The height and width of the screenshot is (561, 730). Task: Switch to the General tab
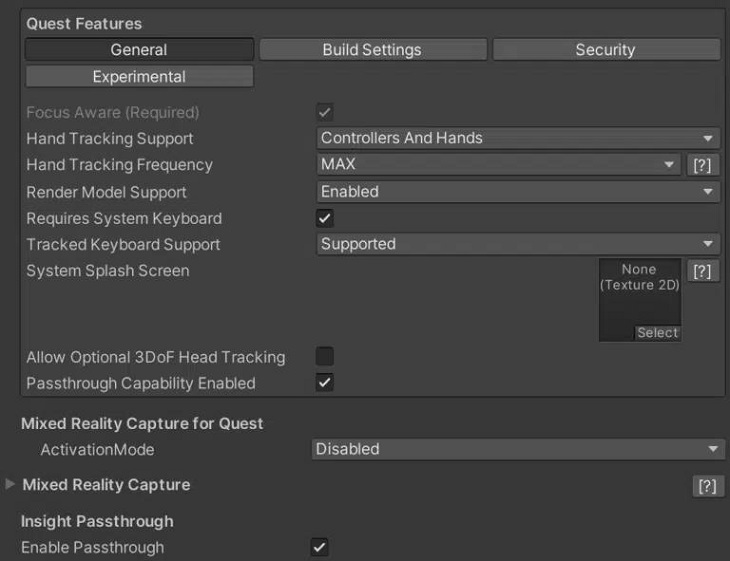pyautogui.click(x=139, y=50)
